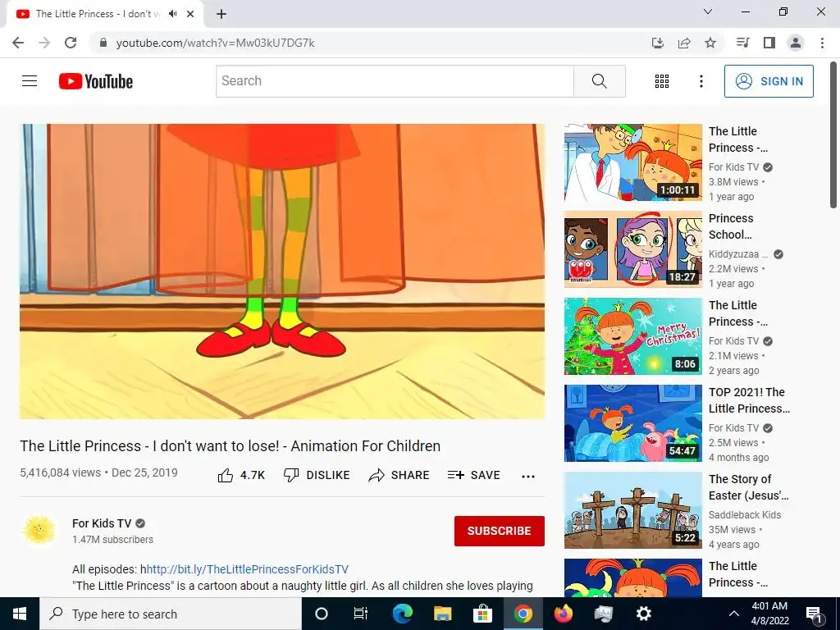This screenshot has width=840, height=630.
Task: Open For Kids TV sun avatar
Action: click(x=39, y=530)
